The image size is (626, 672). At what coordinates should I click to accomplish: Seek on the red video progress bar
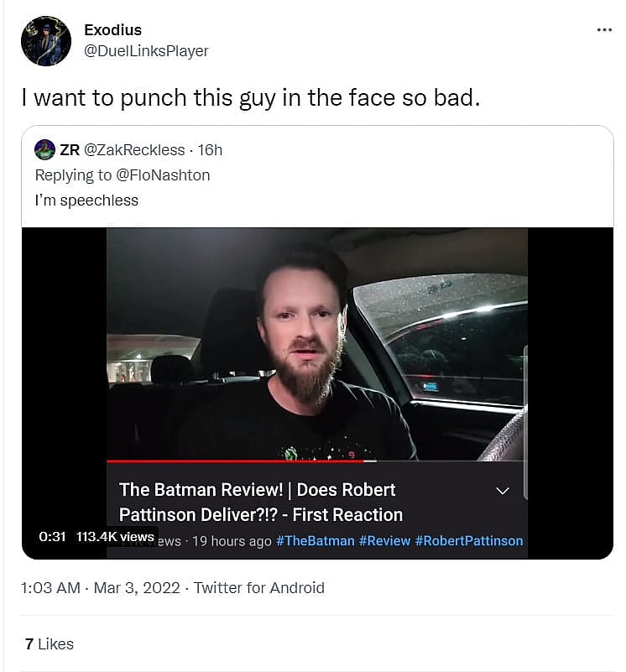point(235,461)
